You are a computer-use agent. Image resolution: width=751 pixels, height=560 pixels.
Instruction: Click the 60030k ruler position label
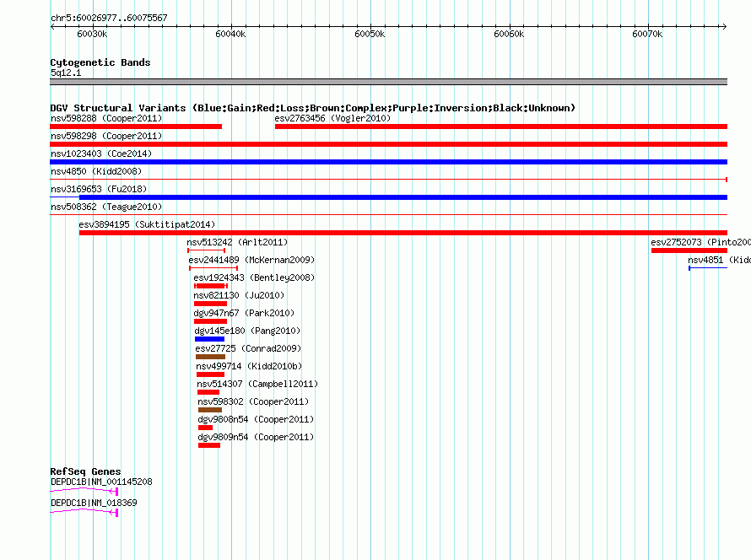92,34
